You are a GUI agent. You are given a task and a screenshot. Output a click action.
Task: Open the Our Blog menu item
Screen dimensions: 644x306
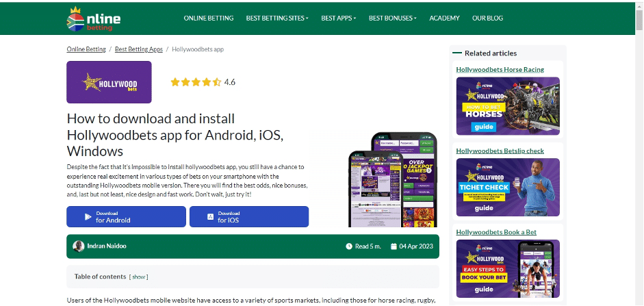click(x=487, y=18)
